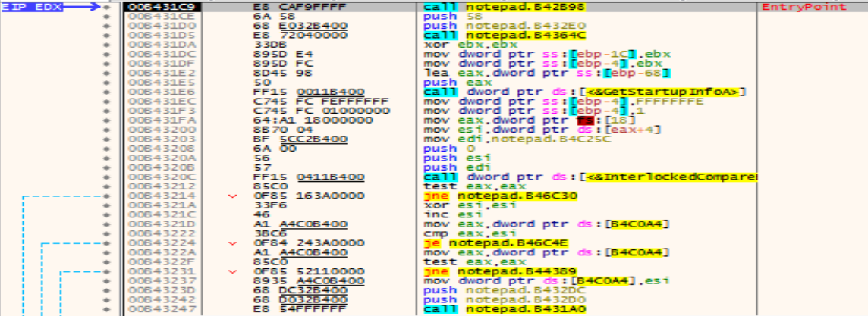
Task: Toggle breakpoint dot beside address 00B43247
Action: [107, 309]
